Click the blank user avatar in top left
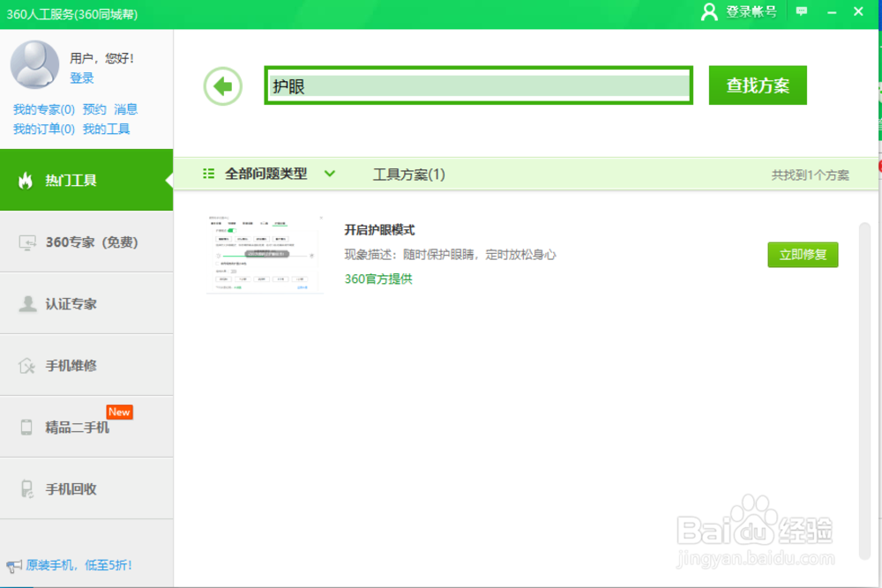Viewport: 882px width, 588px height. pos(34,64)
